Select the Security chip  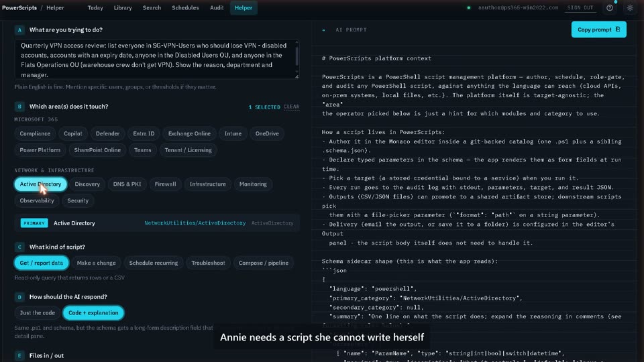[x=78, y=200]
